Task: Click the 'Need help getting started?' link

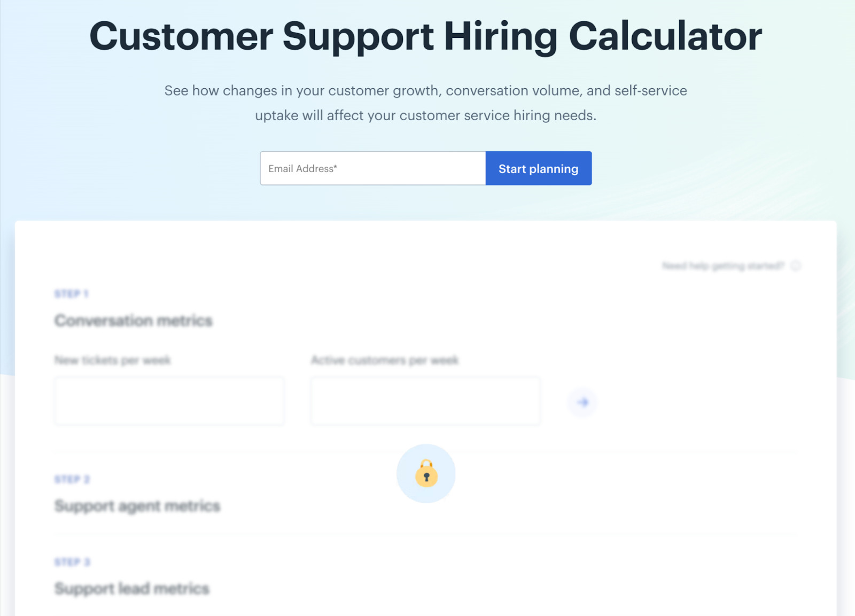Action: [724, 265]
